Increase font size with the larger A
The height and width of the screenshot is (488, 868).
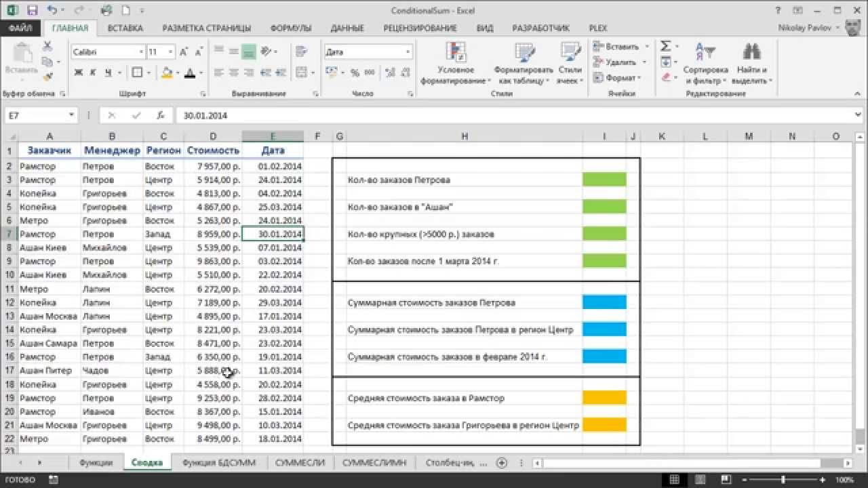[184, 52]
